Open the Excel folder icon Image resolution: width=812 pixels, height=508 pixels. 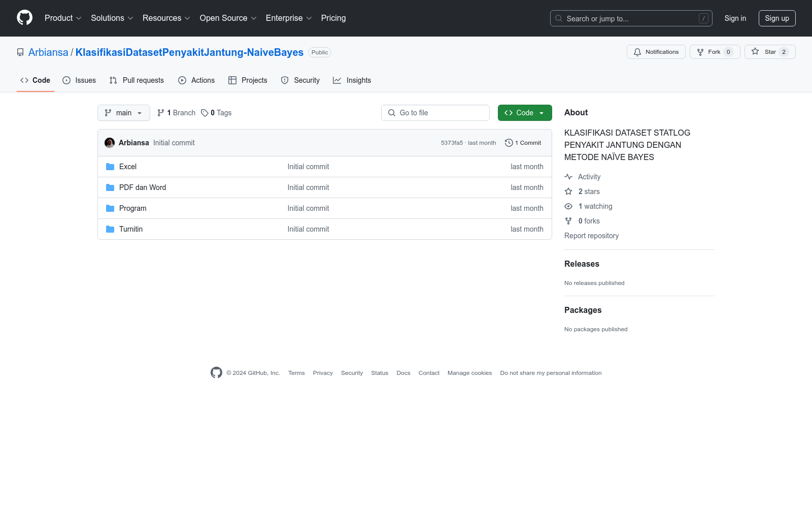[110, 167]
